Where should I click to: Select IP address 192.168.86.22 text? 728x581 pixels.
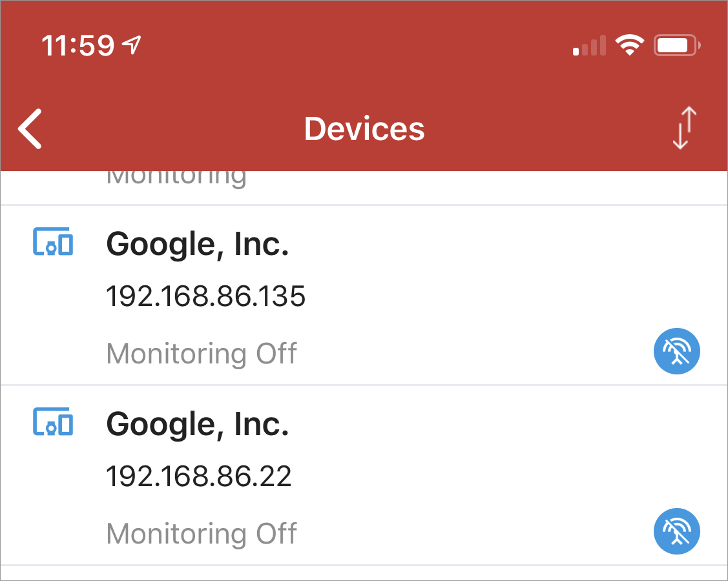[199, 476]
